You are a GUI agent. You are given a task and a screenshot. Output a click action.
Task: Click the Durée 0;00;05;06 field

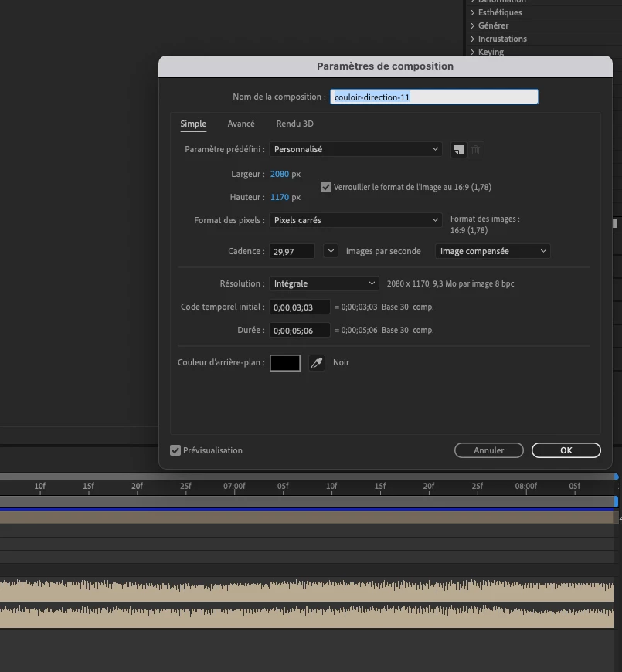point(300,330)
